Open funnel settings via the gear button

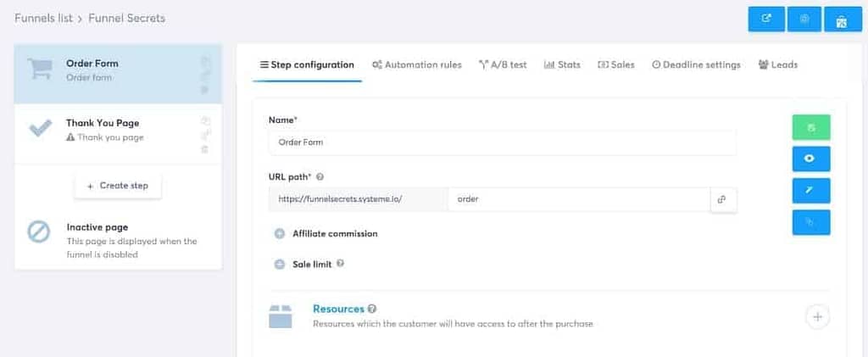point(804,19)
